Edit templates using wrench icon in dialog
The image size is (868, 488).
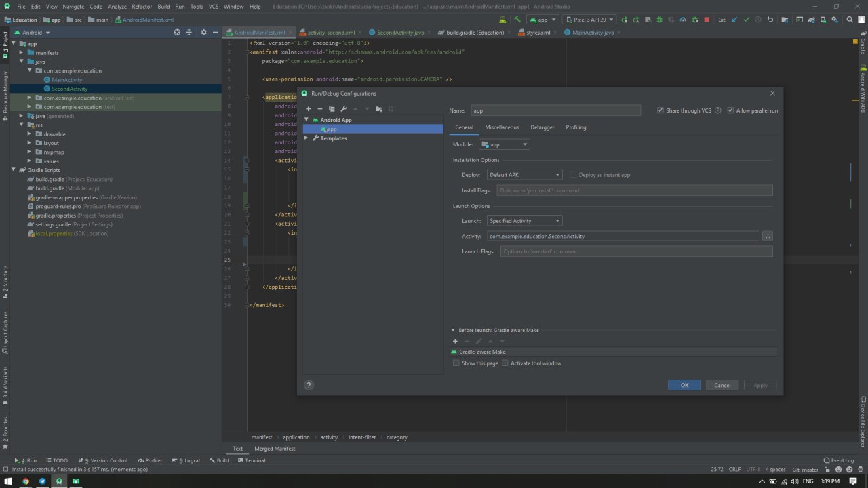click(x=344, y=109)
